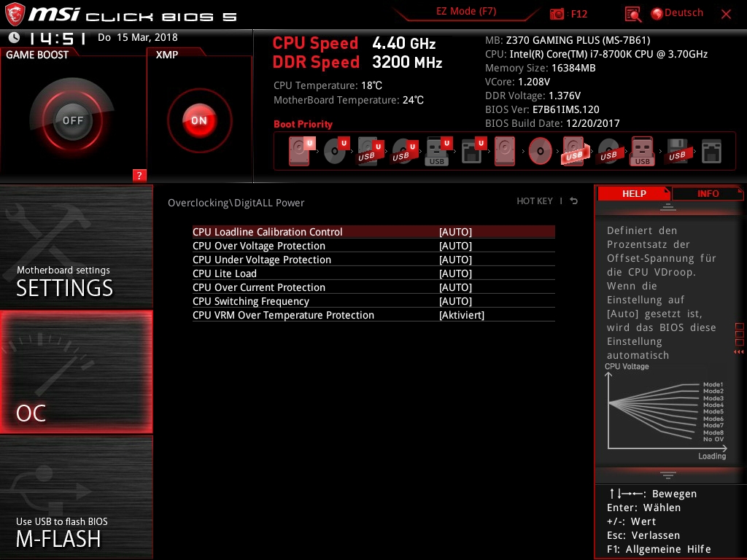Switch to the INFO tab
Image resolution: width=747 pixels, height=560 pixels.
click(x=708, y=193)
